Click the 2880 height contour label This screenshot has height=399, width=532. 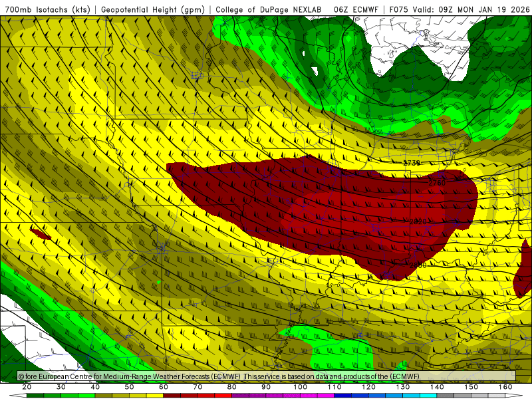pos(418,265)
